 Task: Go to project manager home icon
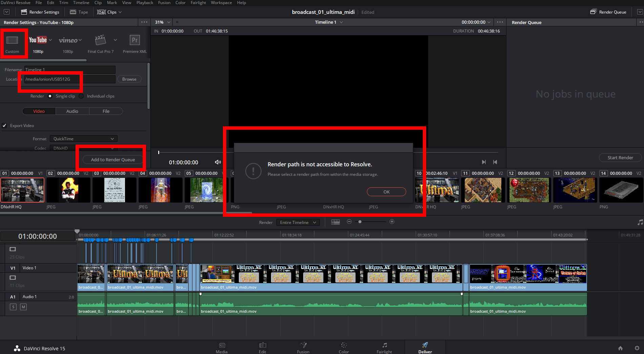point(620,348)
